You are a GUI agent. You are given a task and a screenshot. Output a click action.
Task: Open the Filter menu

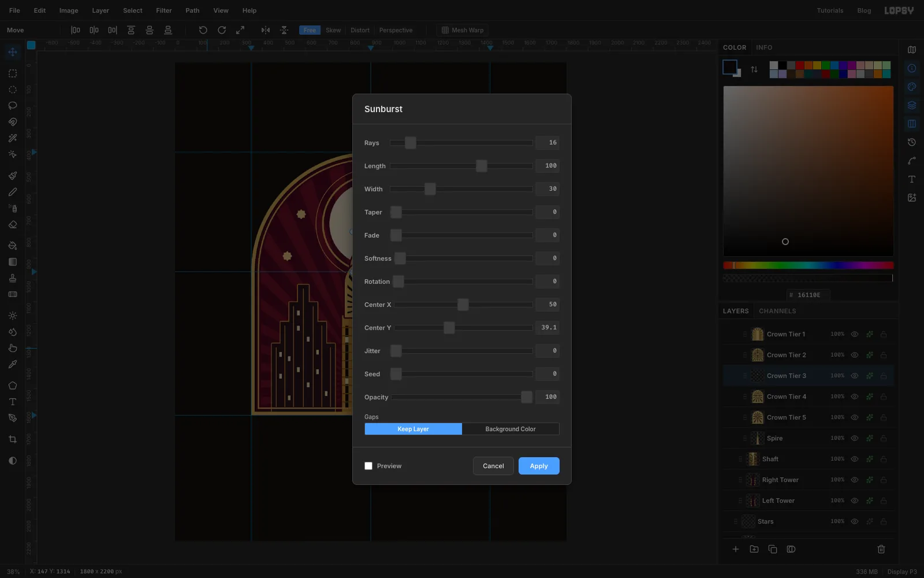[164, 10]
